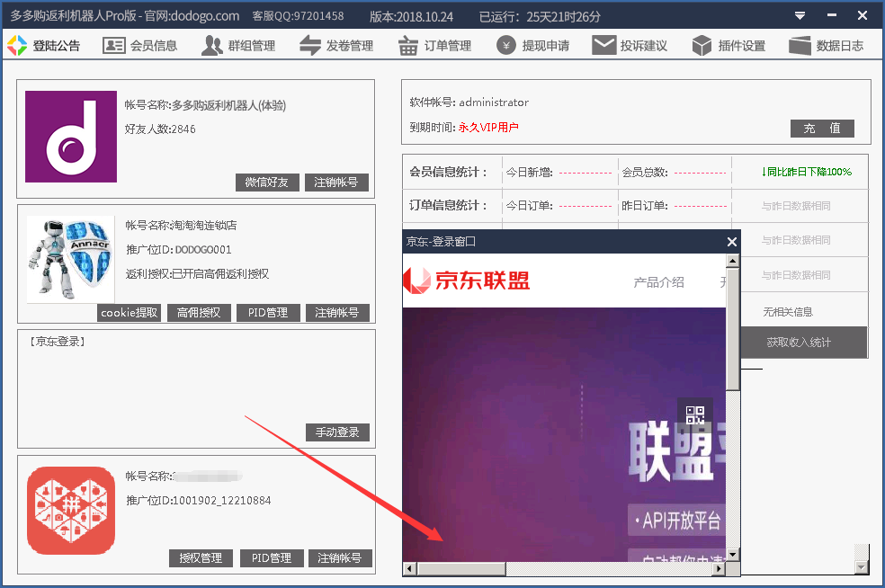Image resolution: width=885 pixels, height=588 pixels.
Task: Click the login window scroll right arrow
Action: coord(719,569)
